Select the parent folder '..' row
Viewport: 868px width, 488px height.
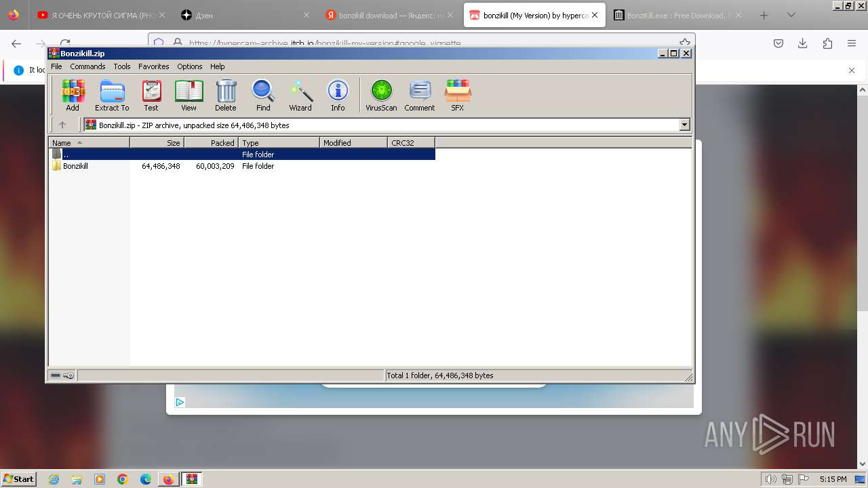coord(242,155)
